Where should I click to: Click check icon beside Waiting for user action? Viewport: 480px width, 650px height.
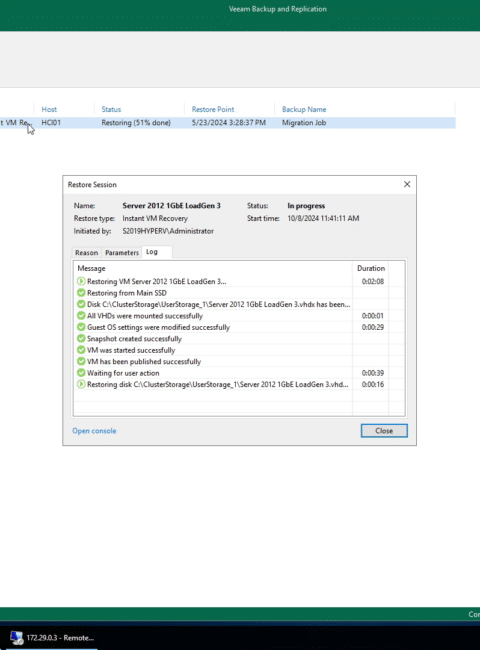pyautogui.click(x=81, y=373)
